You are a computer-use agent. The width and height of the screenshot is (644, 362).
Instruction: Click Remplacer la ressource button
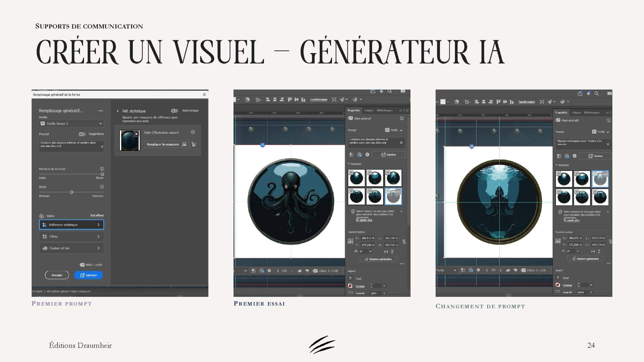tap(166, 144)
